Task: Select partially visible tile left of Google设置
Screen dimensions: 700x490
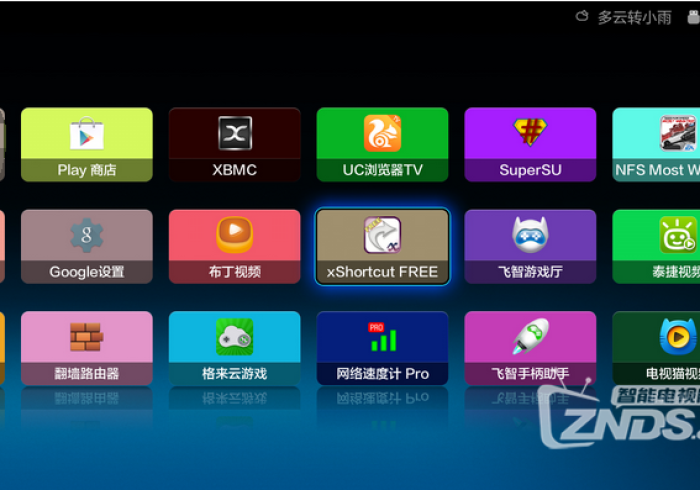Action: (x=2, y=246)
